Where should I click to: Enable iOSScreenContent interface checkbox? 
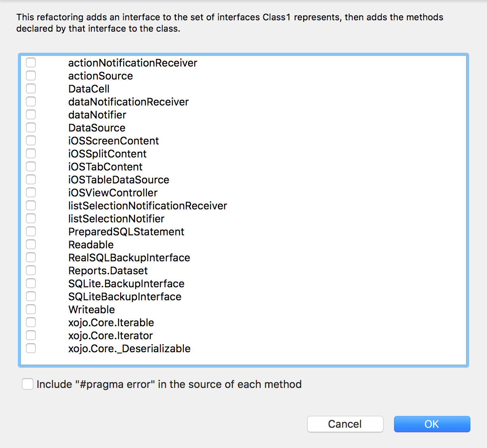31,140
